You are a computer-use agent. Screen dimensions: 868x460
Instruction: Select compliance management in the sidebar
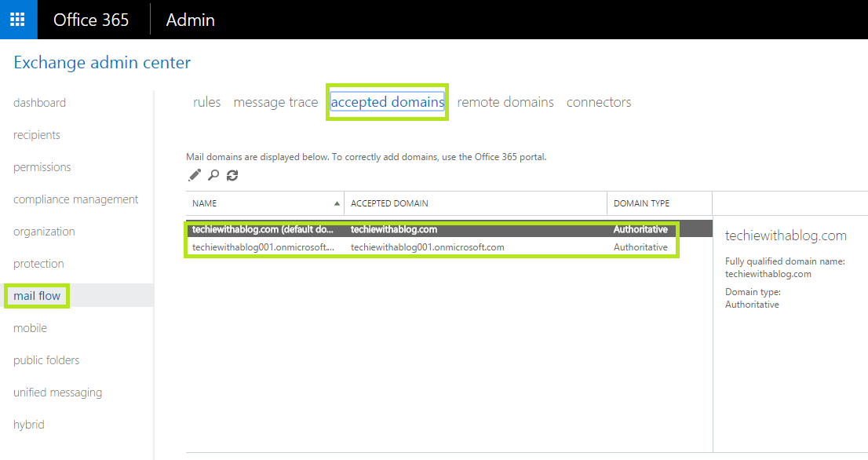(76, 199)
